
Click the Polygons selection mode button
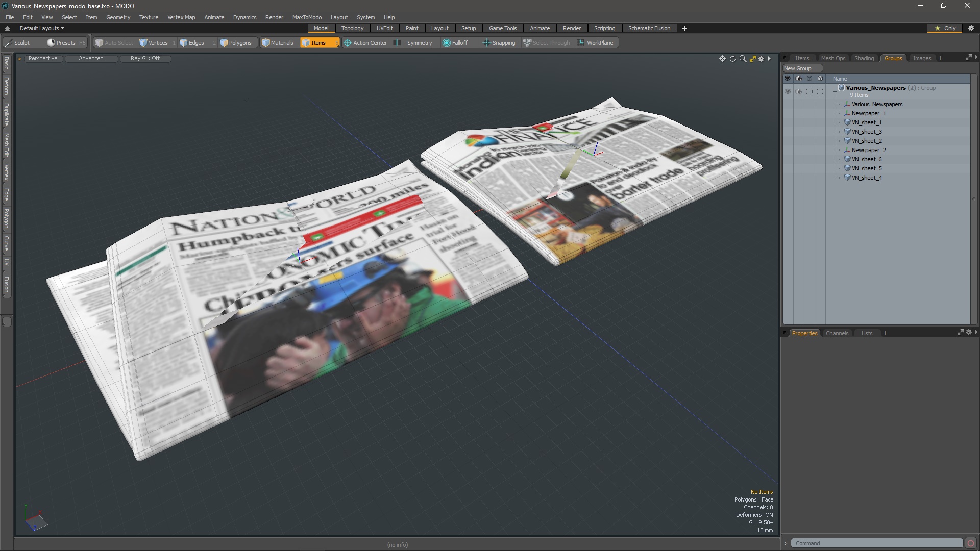click(x=236, y=43)
